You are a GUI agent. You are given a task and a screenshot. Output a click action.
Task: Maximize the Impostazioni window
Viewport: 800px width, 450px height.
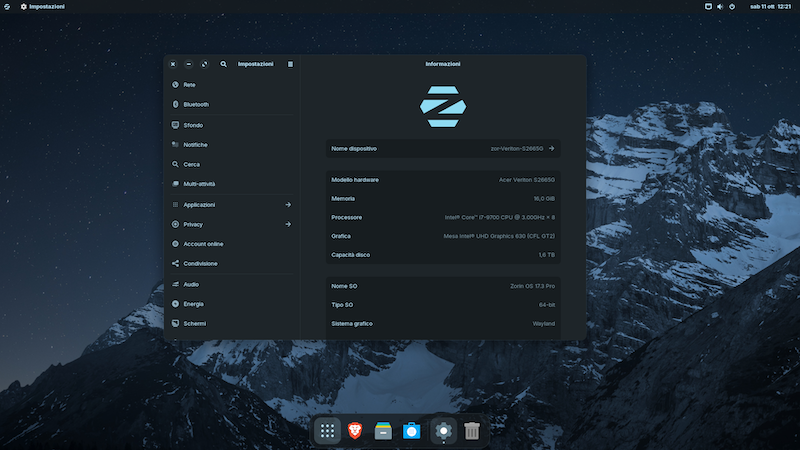point(205,64)
